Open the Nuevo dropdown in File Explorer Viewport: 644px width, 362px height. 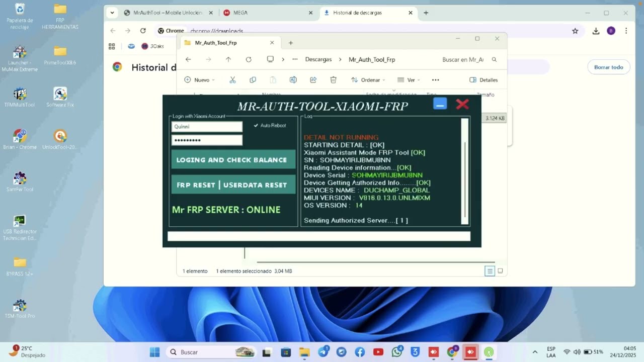[199, 80]
